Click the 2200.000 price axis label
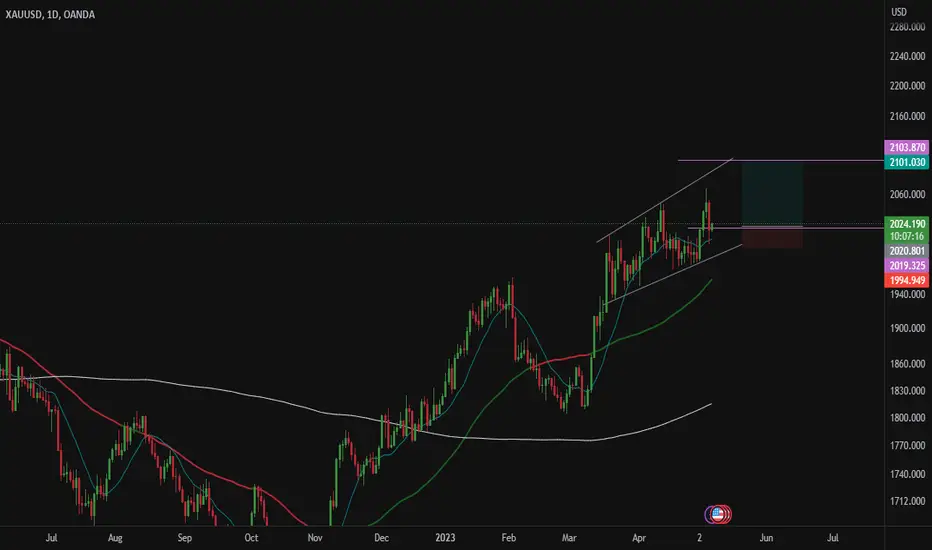 coord(907,86)
